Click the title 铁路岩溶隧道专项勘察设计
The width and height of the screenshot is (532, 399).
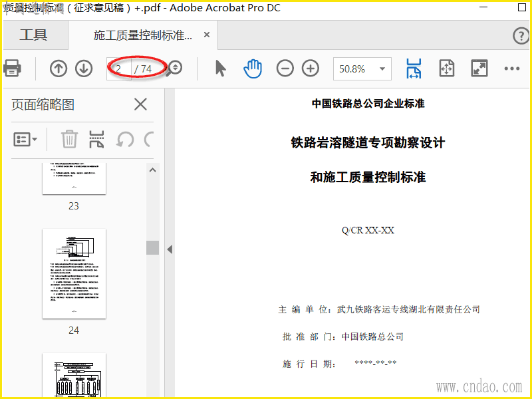pyautogui.click(x=368, y=142)
